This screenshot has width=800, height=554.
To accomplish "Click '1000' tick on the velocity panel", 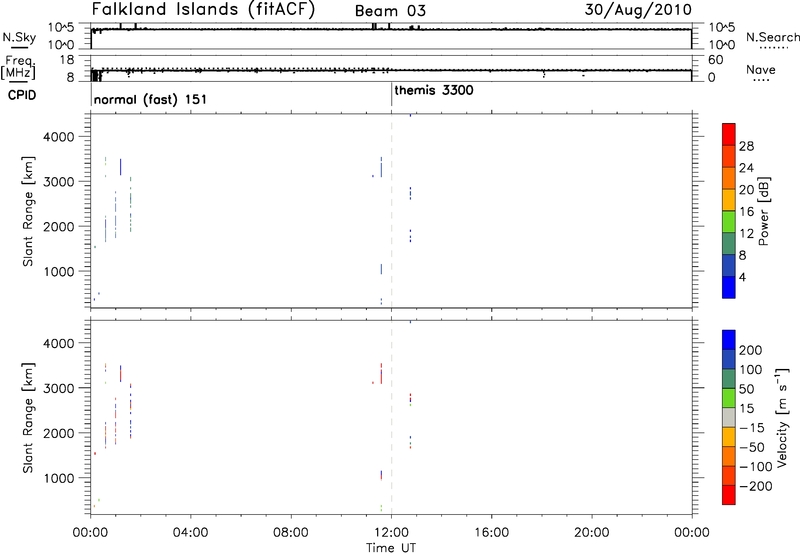I will (x=59, y=478).
